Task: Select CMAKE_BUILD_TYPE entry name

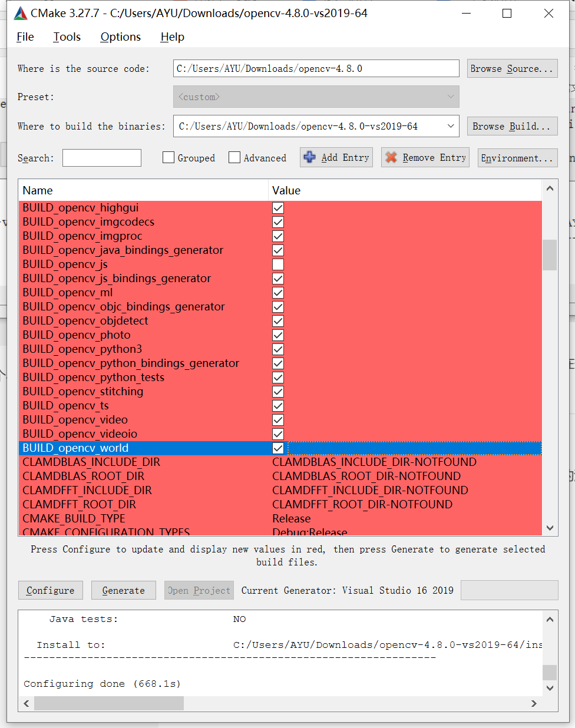Action: [74, 519]
